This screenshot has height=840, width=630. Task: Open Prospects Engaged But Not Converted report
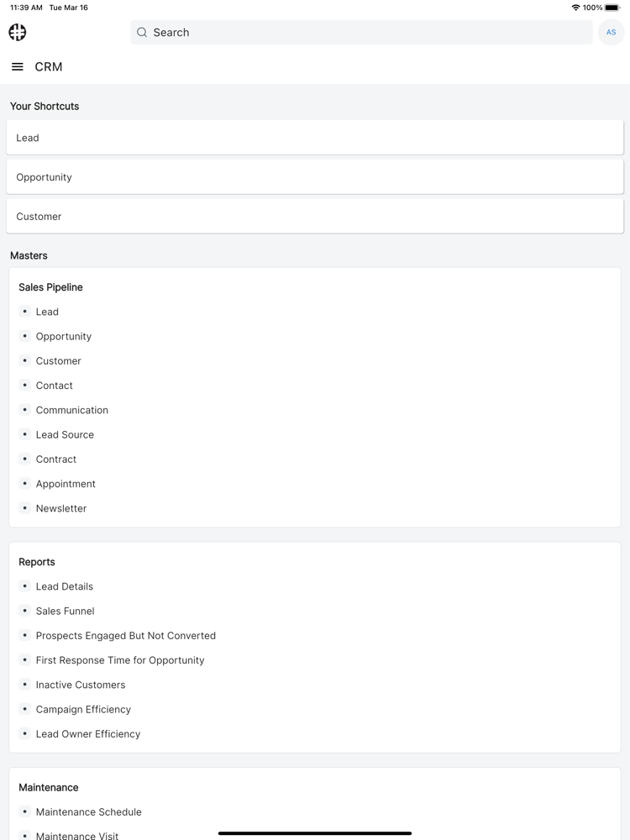[x=126, y=636]
